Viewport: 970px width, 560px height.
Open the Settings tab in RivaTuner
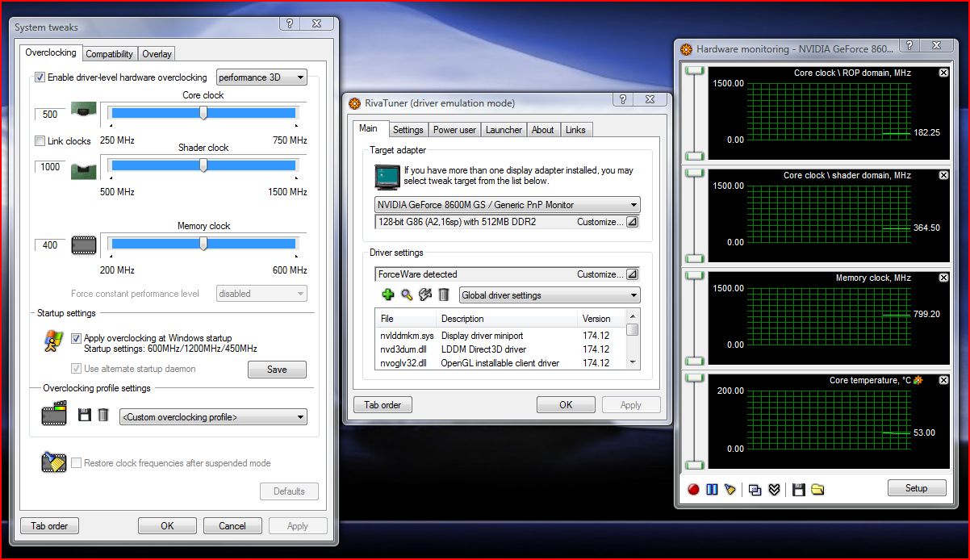coord(408,130)
